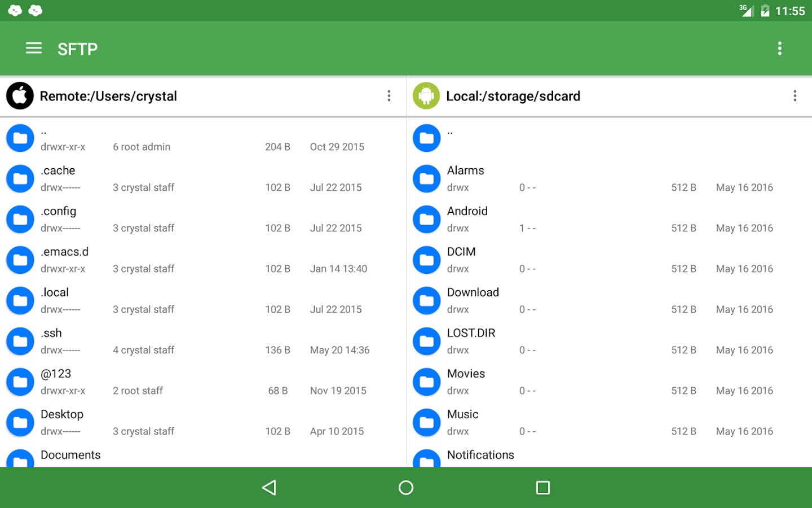Open the Desktop remote folder

[x=62, y=415]
